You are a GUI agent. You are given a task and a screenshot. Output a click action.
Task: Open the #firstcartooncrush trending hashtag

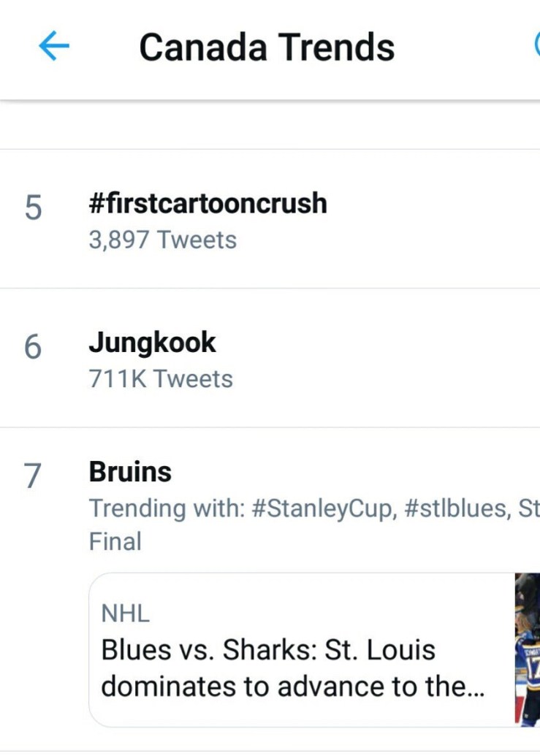pos(208,204)
